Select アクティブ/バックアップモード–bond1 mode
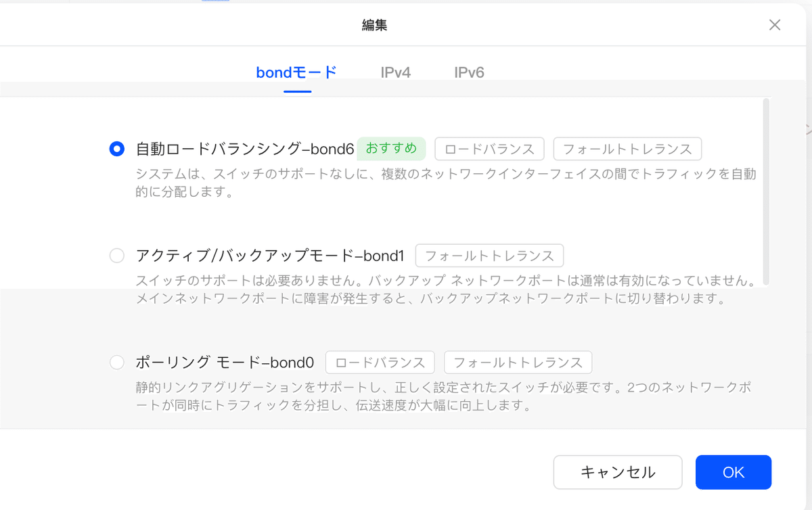Screen dimensions: 812x510 coord(116,256)
